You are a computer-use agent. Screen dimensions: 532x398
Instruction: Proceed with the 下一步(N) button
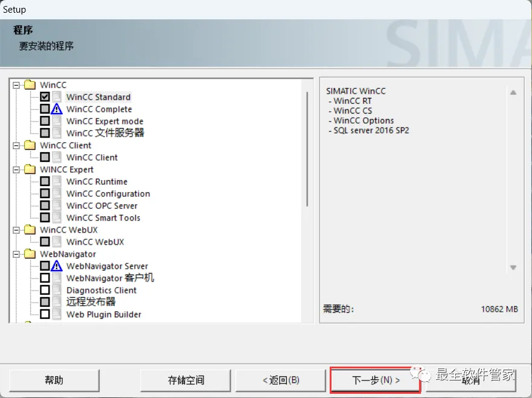click(x=376, y=380)
